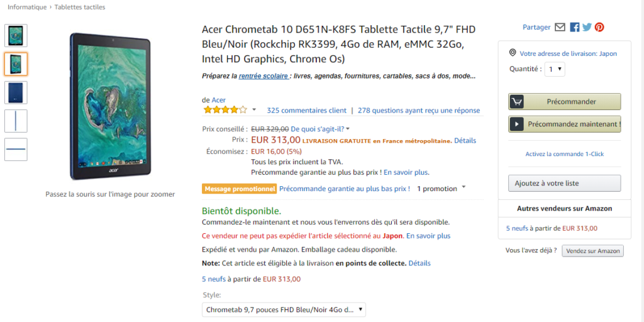
Task: Select first front-view tablet thumbnail
Action: [x=16, y=35]
